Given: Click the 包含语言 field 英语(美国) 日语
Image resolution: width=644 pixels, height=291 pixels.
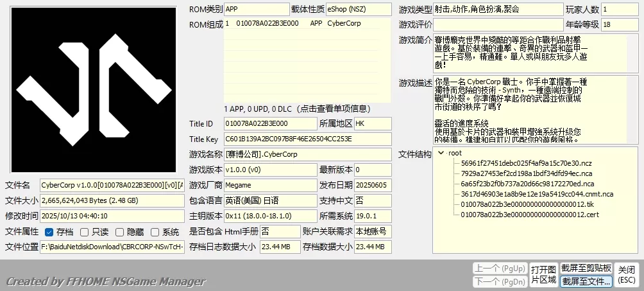Looking at the screenshot, I should 271,200.
